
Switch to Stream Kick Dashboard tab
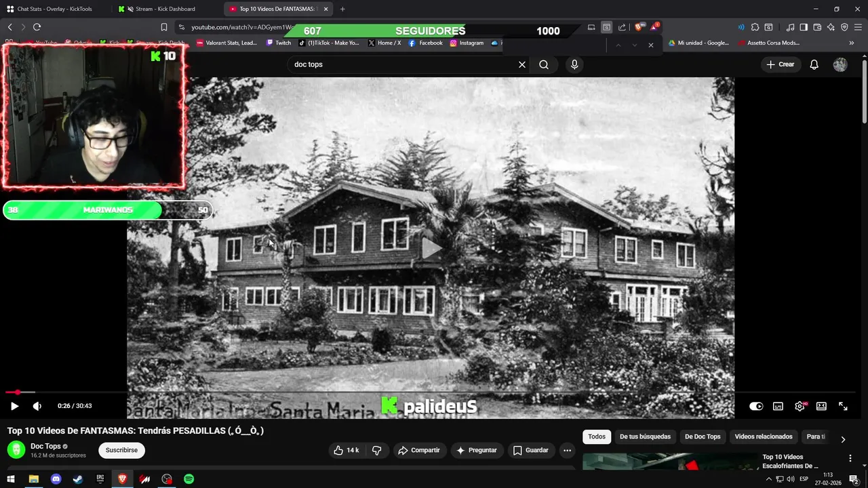coord(165,9)
